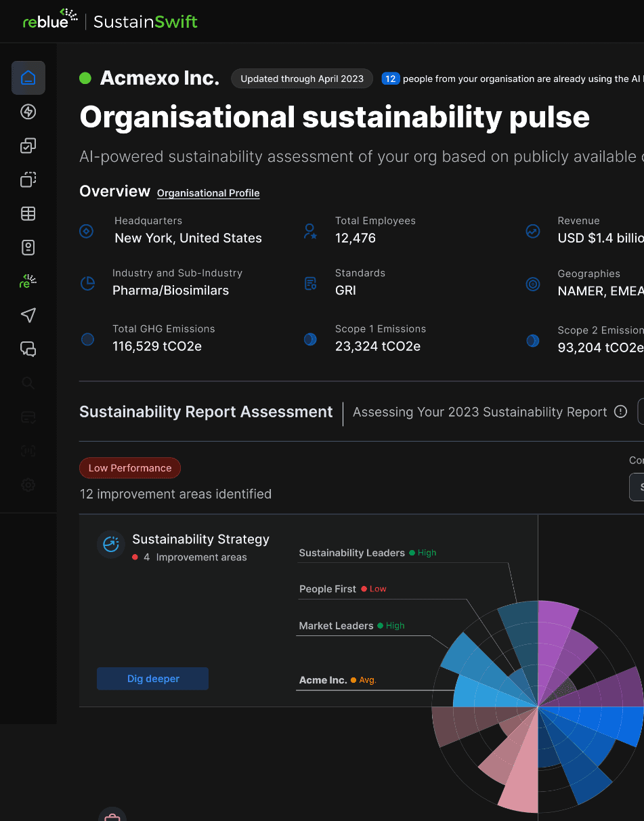This screenshot has width=644, height=821.
Task: Click the Low Performance badge
Action: pos(130,468)
